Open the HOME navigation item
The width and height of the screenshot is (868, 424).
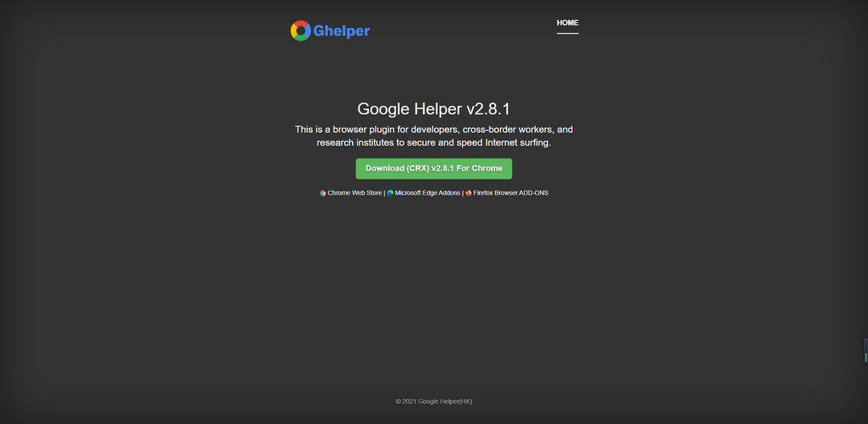567,23
